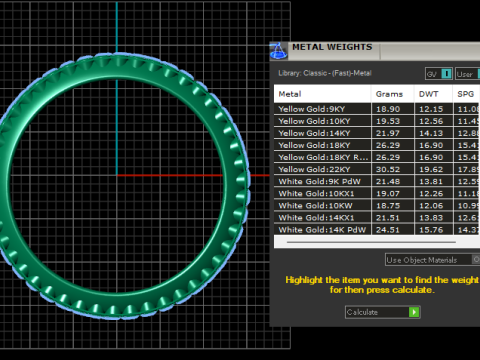Screen dimensions: 480x360
Task: Click the 18.90 grams value
Action: (x=388, y=109)
